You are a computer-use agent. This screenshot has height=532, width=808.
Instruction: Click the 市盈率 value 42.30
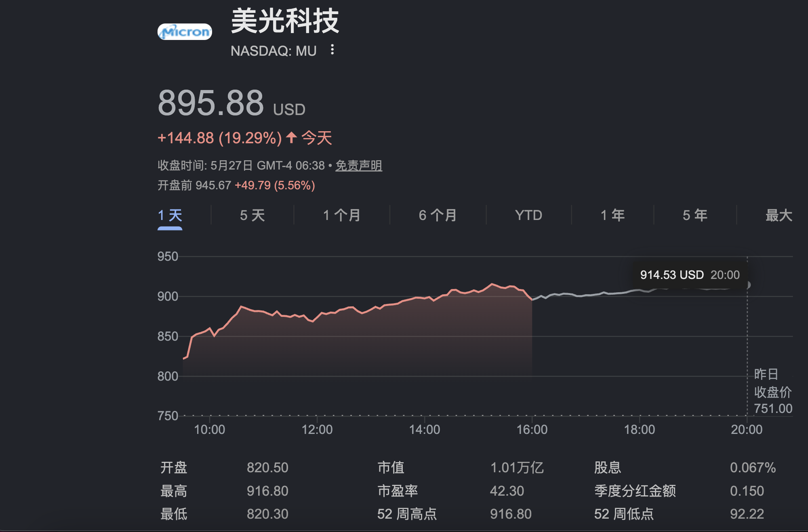pyautogui.click(x=507, y=491)
